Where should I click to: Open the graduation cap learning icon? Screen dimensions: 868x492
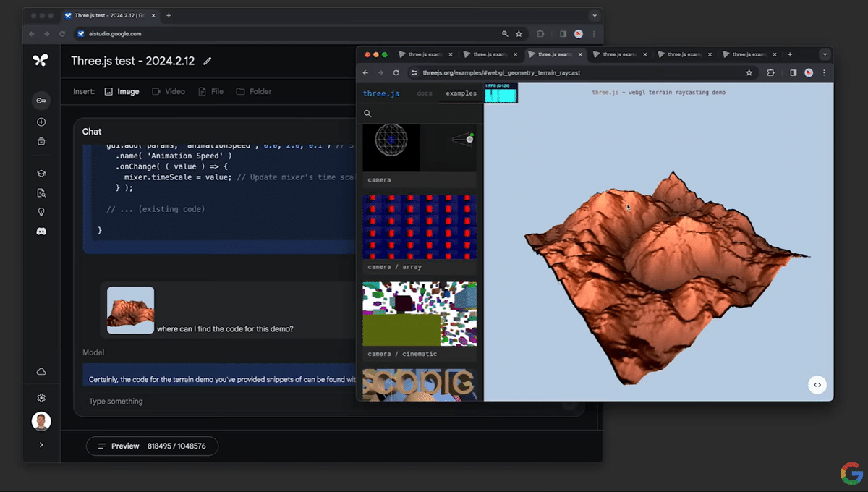[41, 174]
